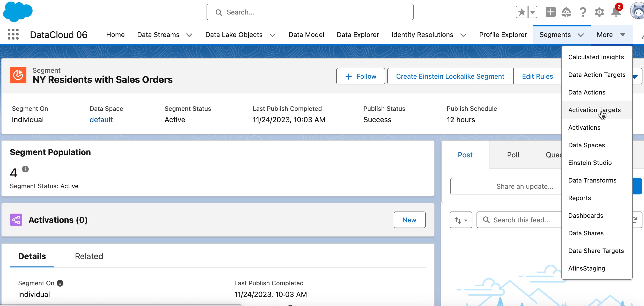
Task: Click the favorites star icon
Action: 522,12
